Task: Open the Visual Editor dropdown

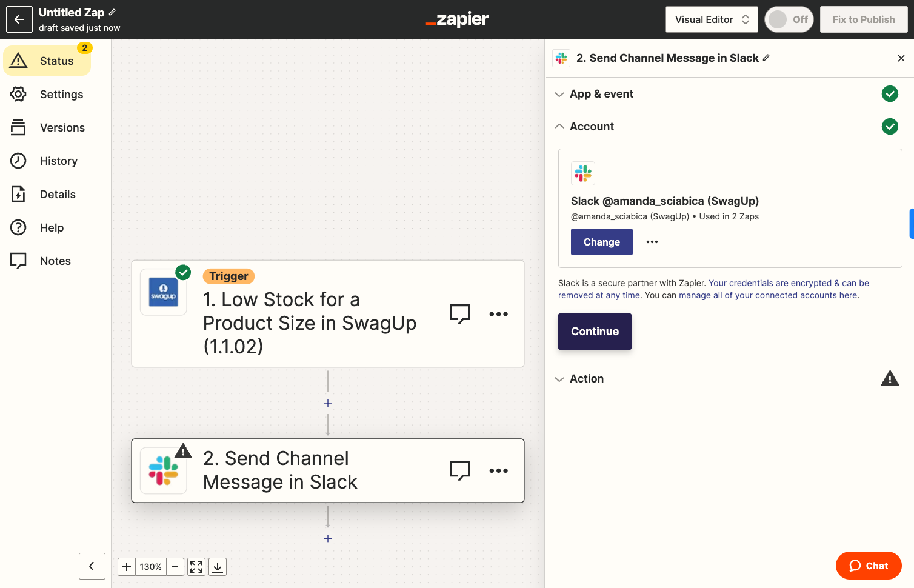Action: (x=712, y=19)
